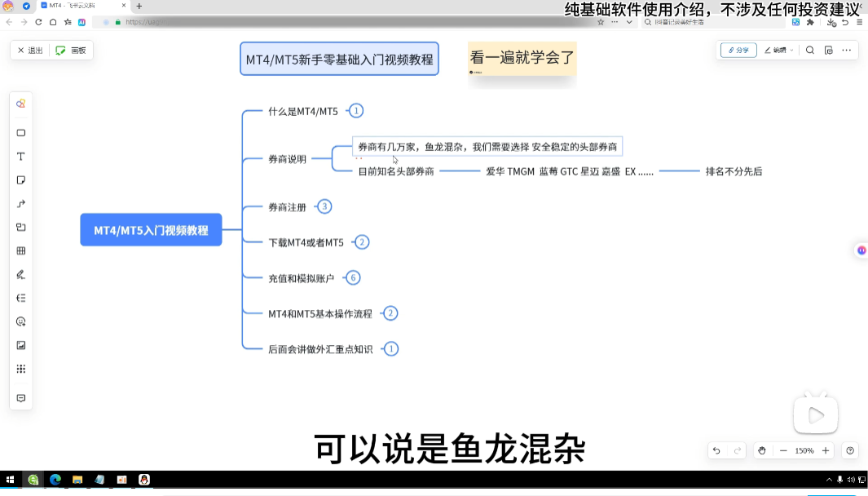Select the Text tool
The width and height of the screenshot is (868, 496).
21,157
